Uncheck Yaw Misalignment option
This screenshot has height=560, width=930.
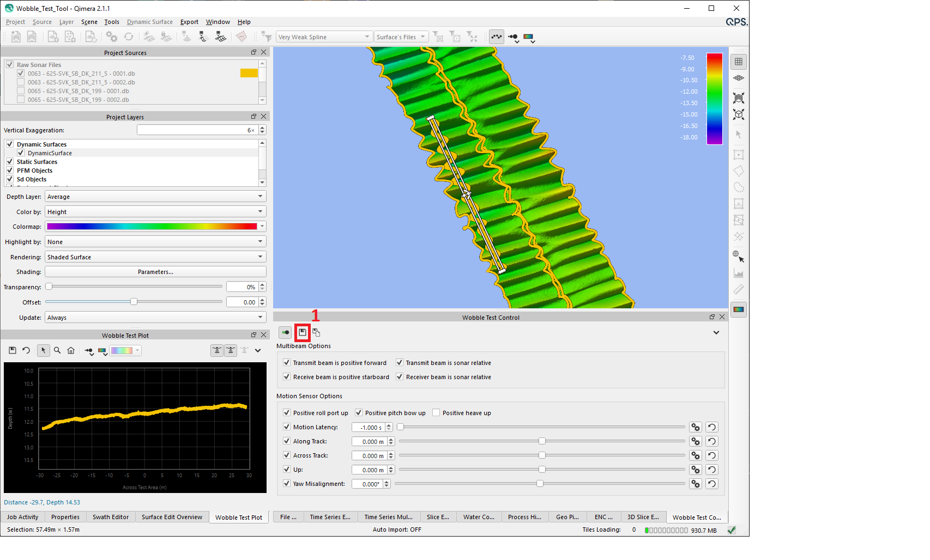tap(287, 483)
